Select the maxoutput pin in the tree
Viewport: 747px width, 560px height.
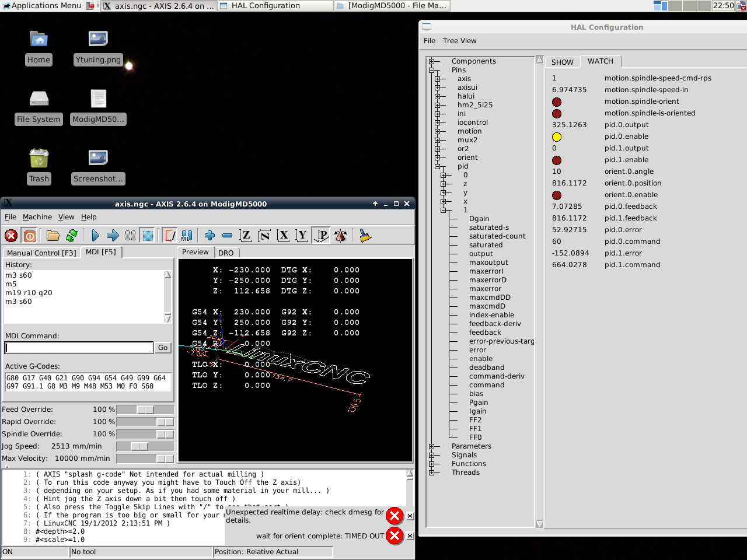coord(488,262)
